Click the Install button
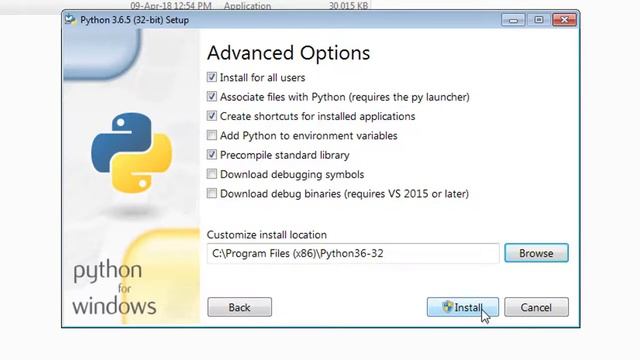This screenshot has height=360, width=640. pyautogui.click(x=462, y=307)
